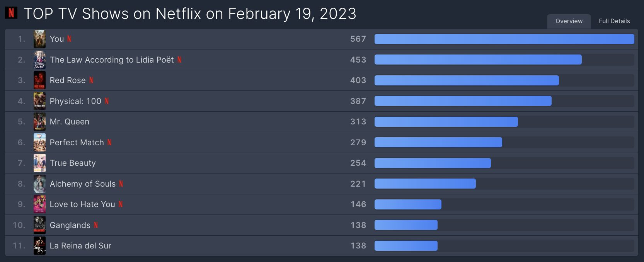Open the True Beauty show link
This screenshot has height=262, width=644.
[x=73, y=163]
